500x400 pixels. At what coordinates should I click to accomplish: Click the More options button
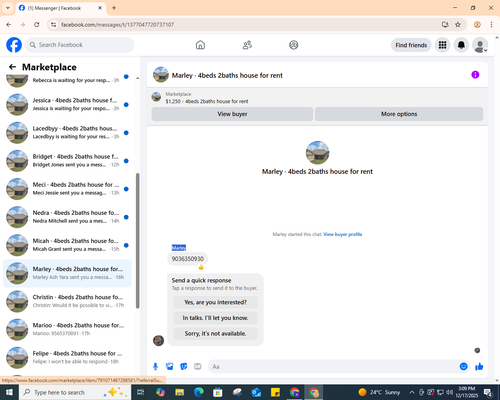pos(399,114)
